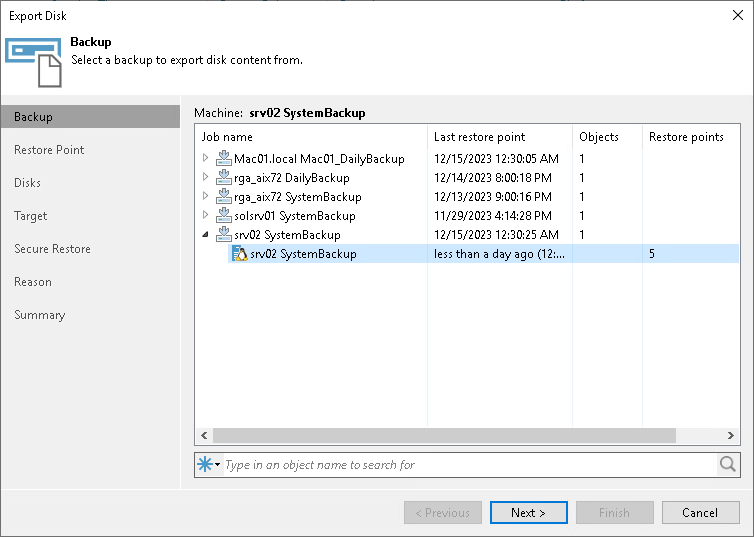Screen dimensions: 754x537
Task: Click the magnifier search icon
Action: click(728, 464)
